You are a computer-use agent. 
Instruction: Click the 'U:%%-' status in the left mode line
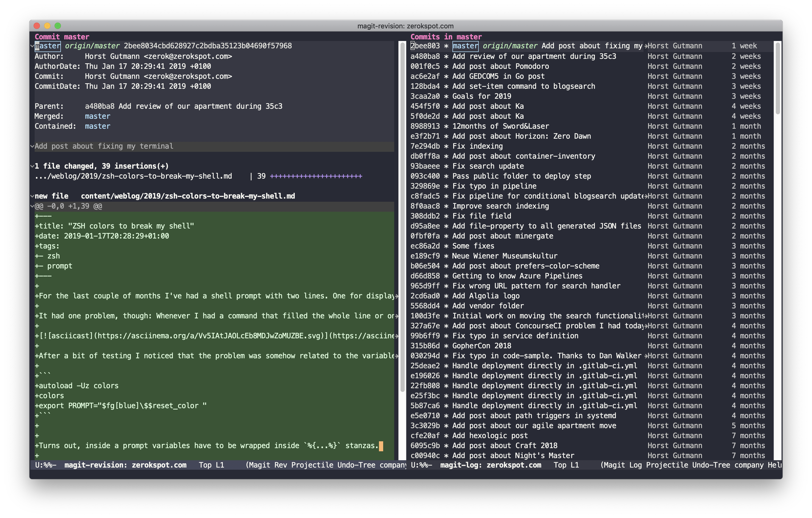[x=45, y=465]
